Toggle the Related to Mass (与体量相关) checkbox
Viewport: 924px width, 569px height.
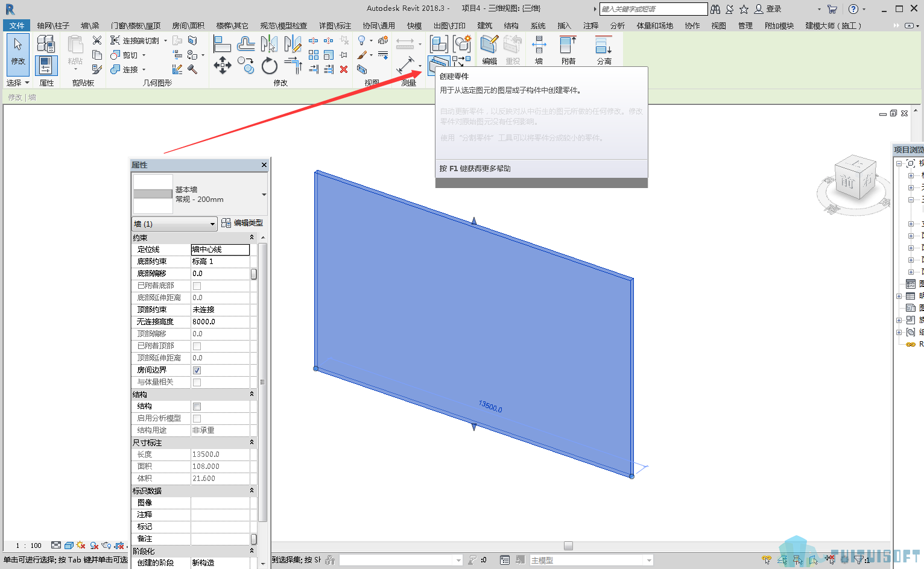click(197, 382)
